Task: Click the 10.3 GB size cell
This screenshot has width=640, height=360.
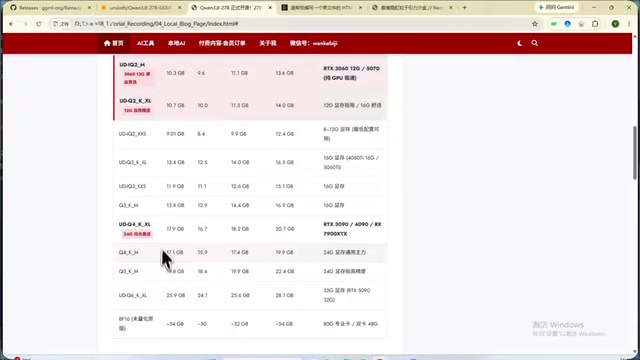Action: [176, 73]
